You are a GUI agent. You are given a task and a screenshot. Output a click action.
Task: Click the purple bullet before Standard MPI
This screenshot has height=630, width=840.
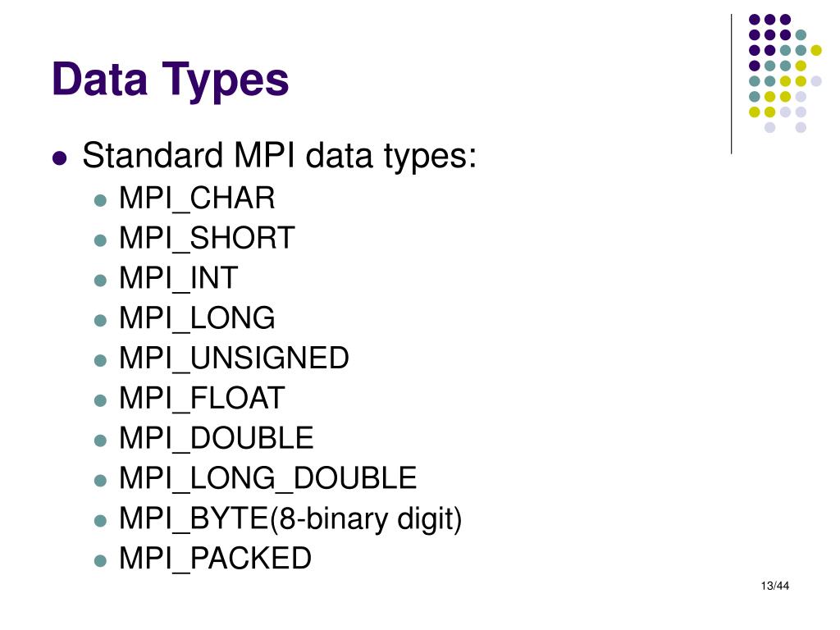[60, 158]
